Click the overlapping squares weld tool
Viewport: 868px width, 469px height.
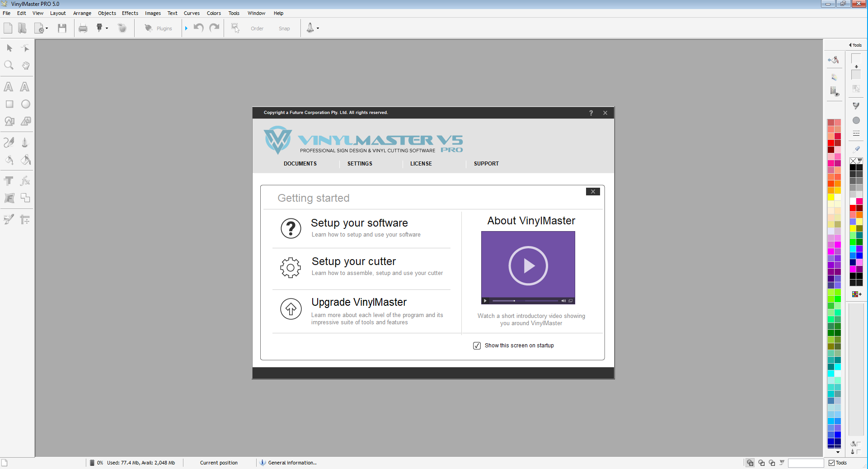(25, 198)
